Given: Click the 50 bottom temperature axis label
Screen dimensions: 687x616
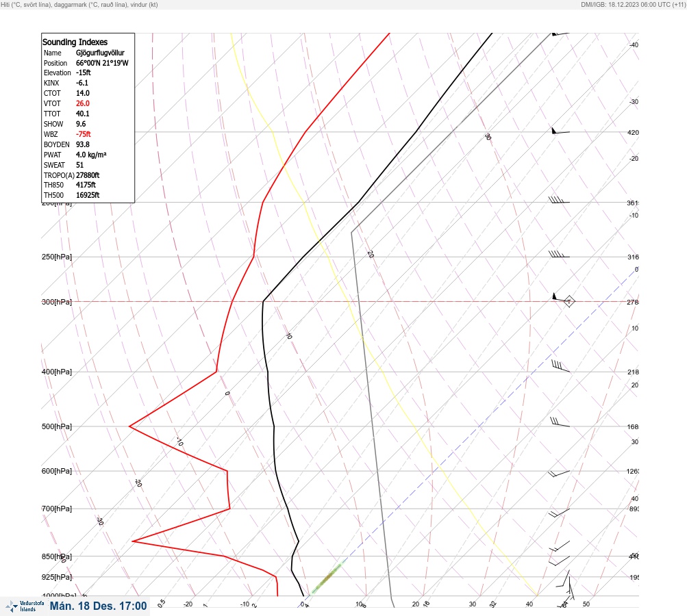Looking at the screenshot, I should coord(586,604).
